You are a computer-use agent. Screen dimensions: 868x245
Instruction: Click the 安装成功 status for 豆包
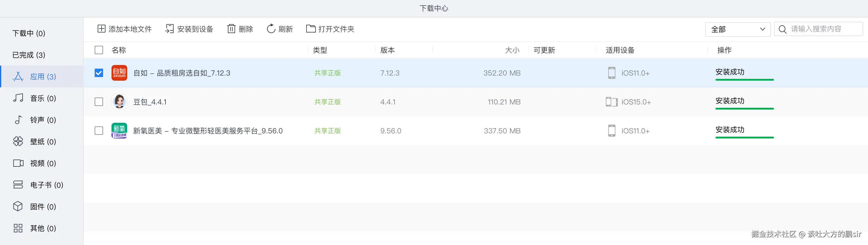pyautogui.click(x=730, y=101)
